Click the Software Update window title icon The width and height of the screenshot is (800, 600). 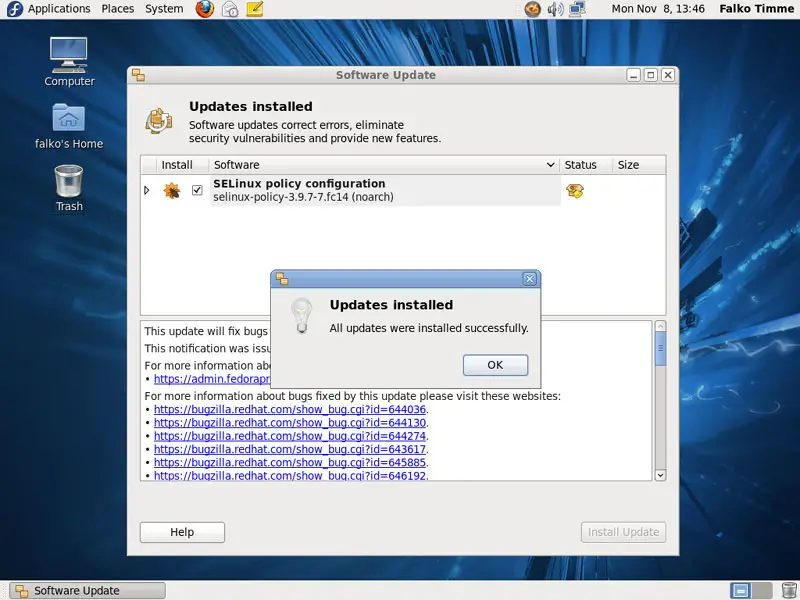coord(138,75)
